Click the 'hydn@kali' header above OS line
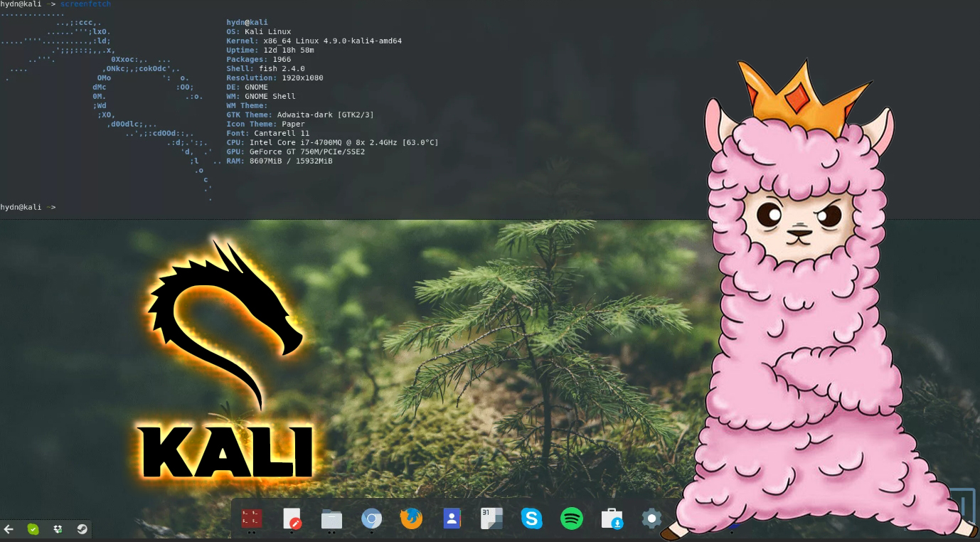The height and width of the screenshot is (542, 980). coord(247,23)
